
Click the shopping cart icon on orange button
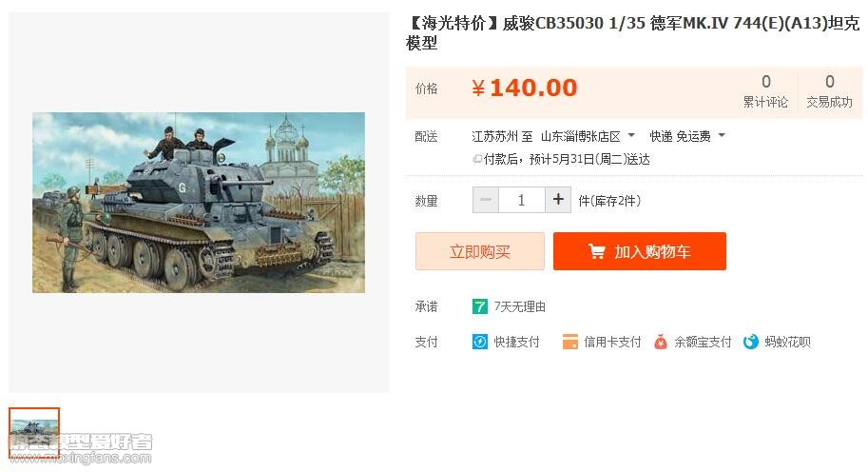597,251
